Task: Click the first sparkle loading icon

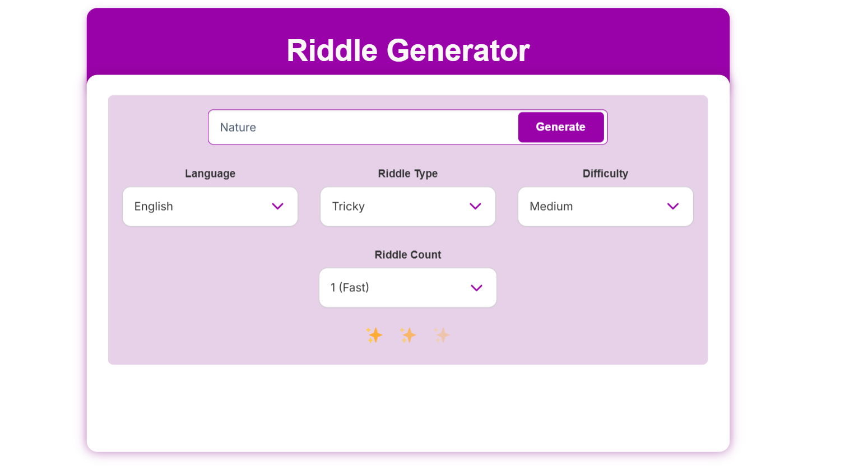Action: (374, 335)
